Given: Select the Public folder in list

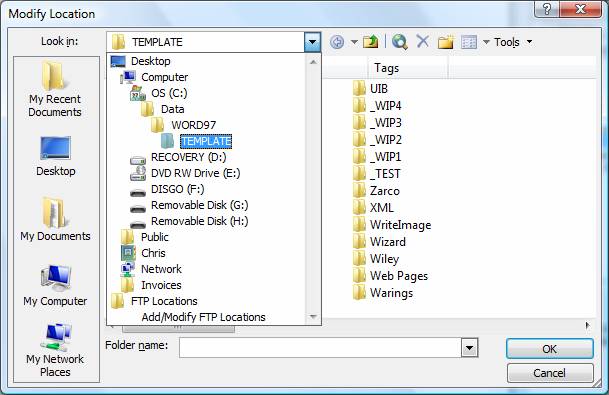Looking at the screenshot, I should [x=144, y=237].
